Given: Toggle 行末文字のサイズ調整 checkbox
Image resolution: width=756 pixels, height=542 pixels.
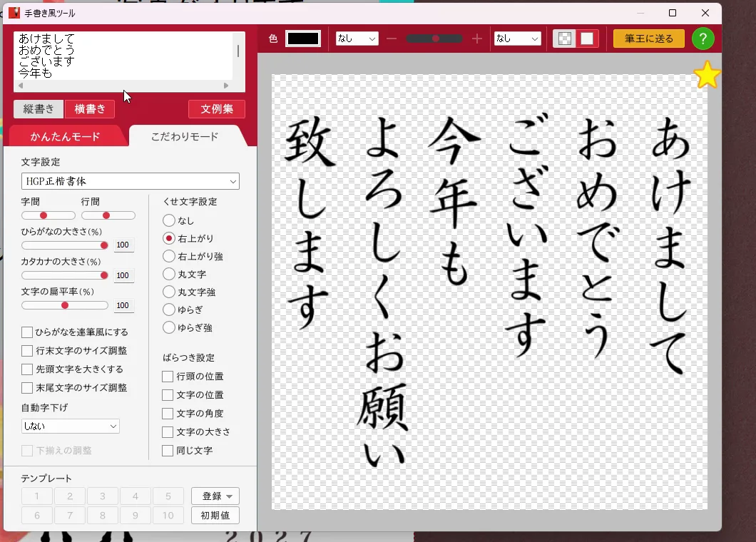Looking at the screenshot, I should (x=27, y=351).
